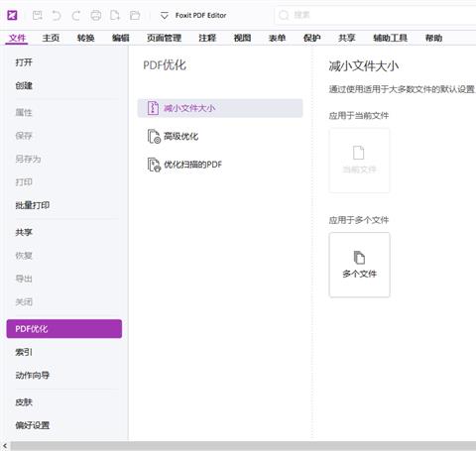476x451 pixels.
Task: Click the save icon in quick toolbar
Action: pos(37,15)
